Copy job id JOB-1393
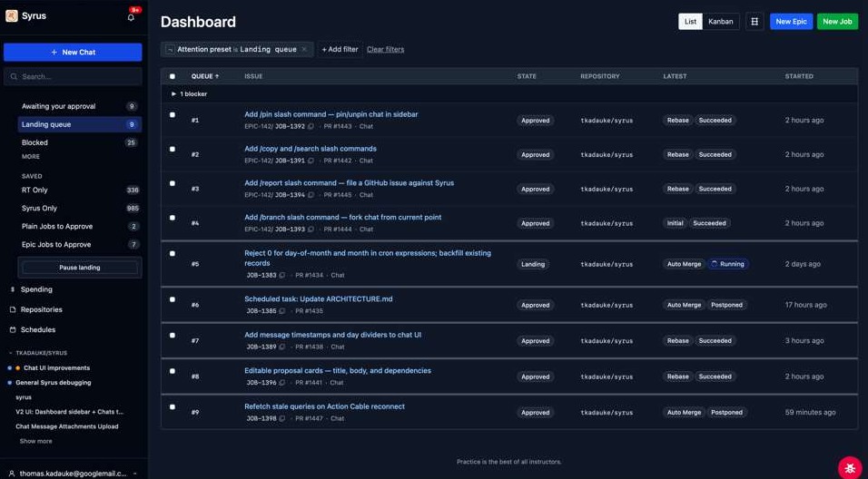 tap(311, 230)
